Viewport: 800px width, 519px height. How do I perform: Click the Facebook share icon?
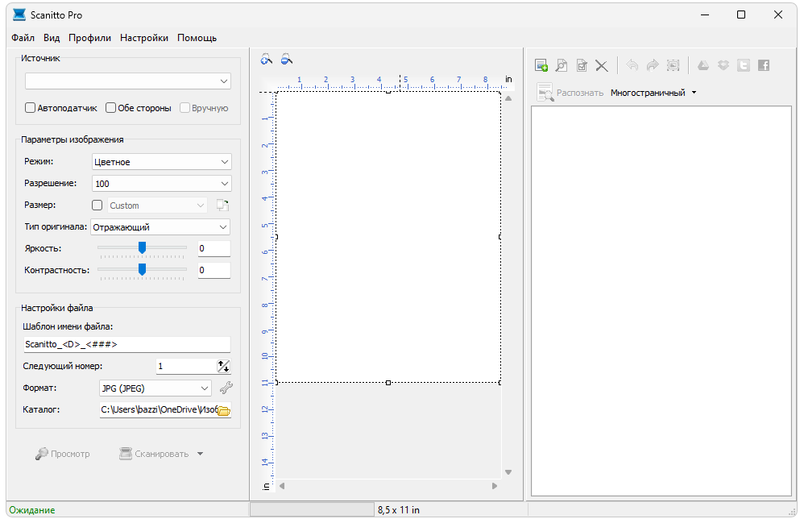(x=764, y=65)
